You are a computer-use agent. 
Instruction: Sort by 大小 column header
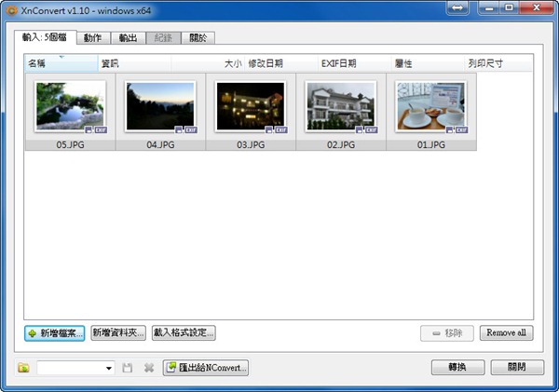208,63
